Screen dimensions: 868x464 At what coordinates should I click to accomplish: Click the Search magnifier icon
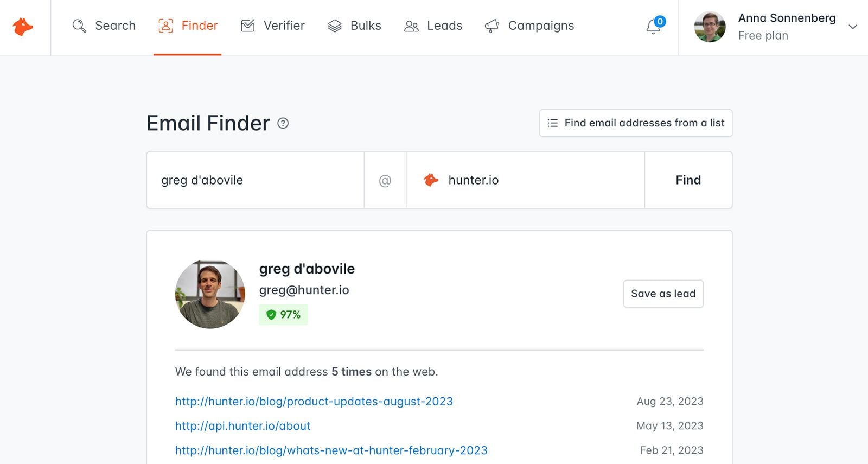pyautogui.click(x=79, y=26)
